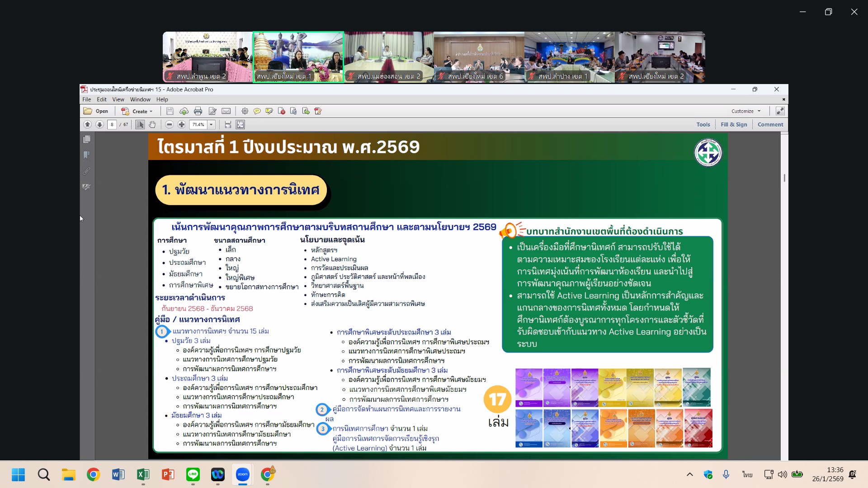Viewport: 868px width, 488px height.
Task: Click the Open file button
Action: click(x=96, y=111)
